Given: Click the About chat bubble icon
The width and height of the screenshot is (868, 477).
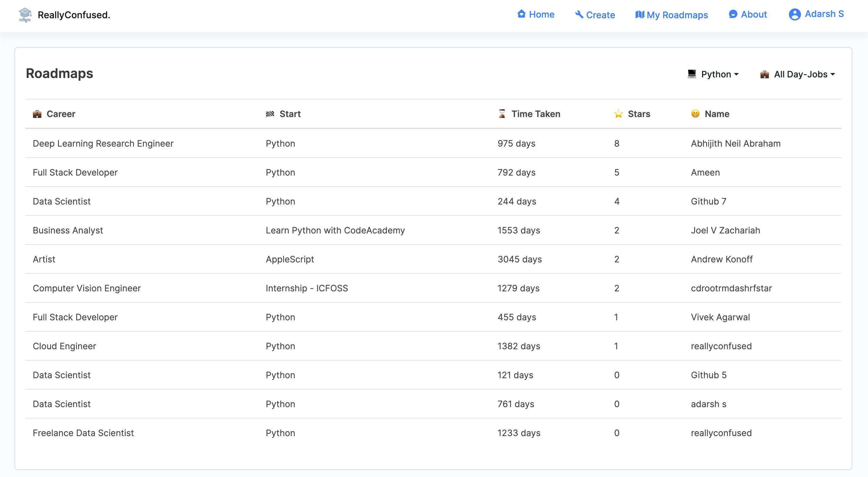Looking at the screenshot, I should point(733,14).
